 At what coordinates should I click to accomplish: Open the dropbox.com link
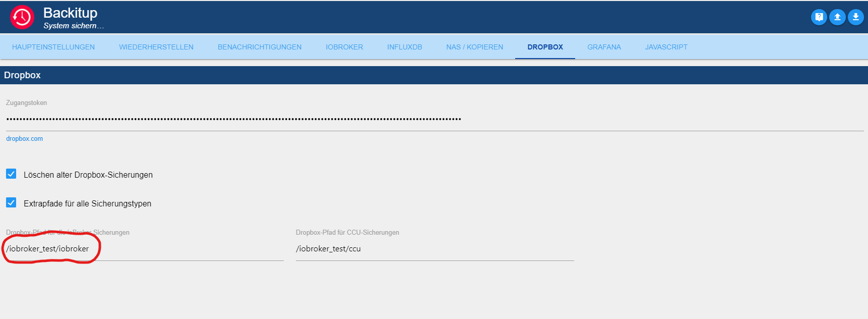pos(24,139)
